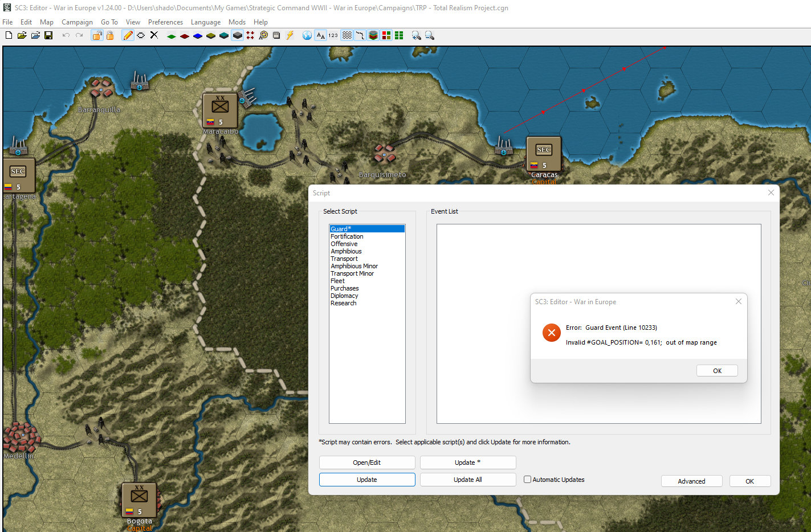Screen dimensions: 811x532
Task: Select Guard* in the script list
Action: [x=367, y=229]
